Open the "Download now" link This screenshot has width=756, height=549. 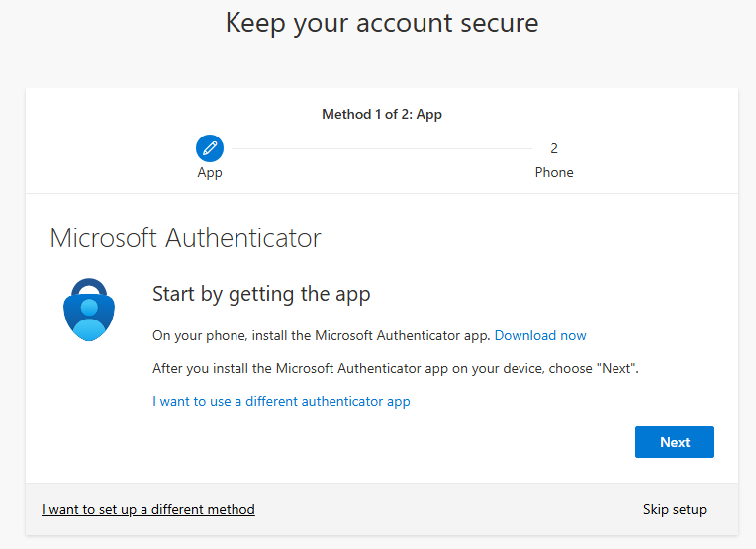click(540, 335)
